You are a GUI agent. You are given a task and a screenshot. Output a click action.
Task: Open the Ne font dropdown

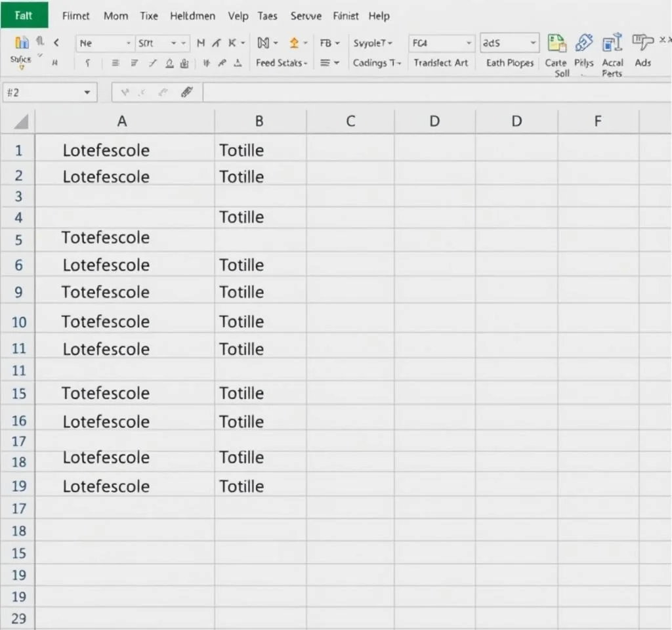point(127,43)
